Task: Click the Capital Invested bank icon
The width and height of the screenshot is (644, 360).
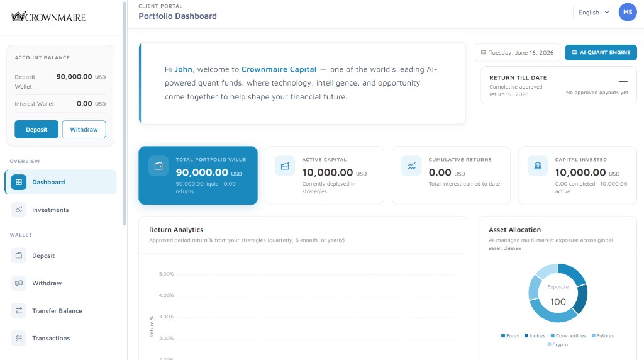Action: (x=538, y=166)
